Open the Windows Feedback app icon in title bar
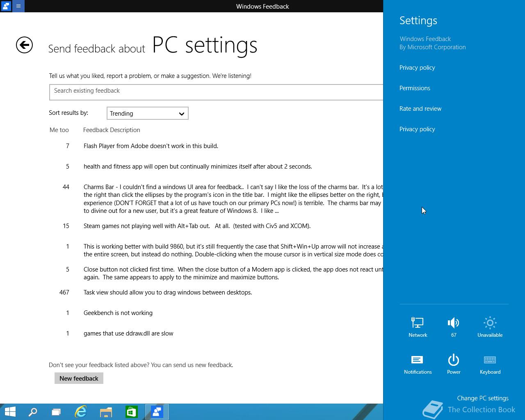The height and width of the screenshot is (420, 525). pos(6,6)
